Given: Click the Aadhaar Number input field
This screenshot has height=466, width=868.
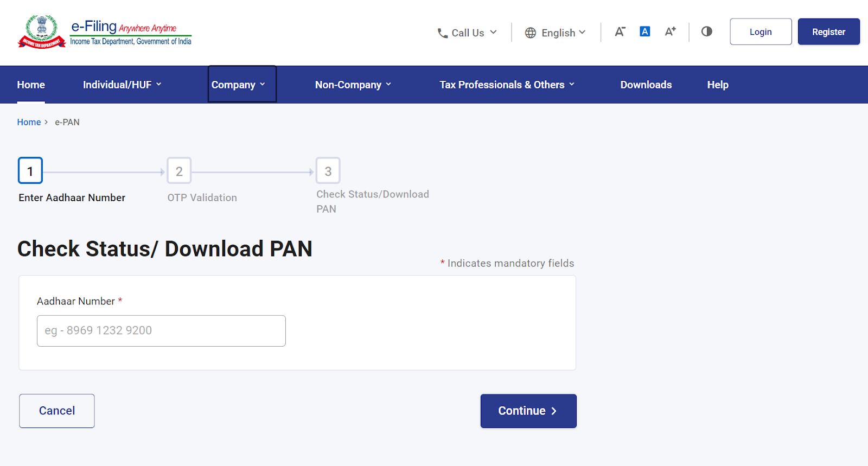Looking at the screenshot, I should [x=161, y=331].
